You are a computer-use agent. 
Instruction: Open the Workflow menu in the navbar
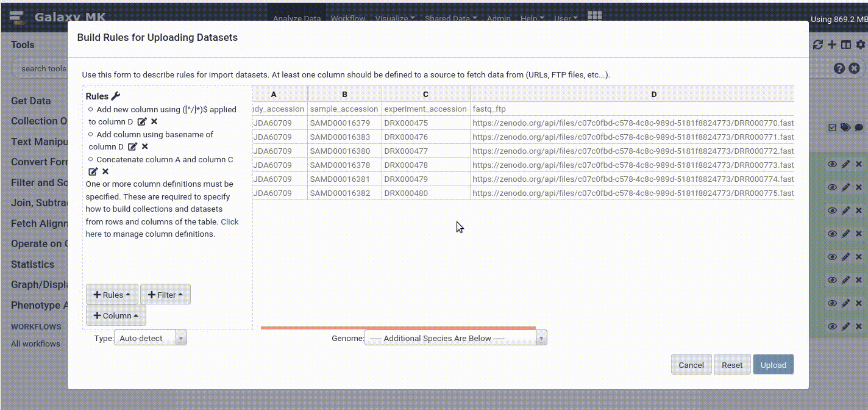(347, 18)
